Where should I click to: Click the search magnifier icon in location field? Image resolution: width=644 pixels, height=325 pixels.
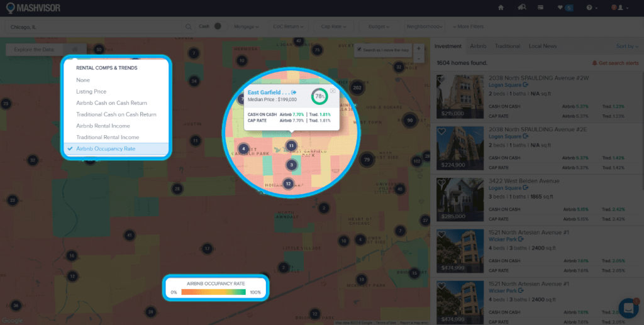click(188, 27)
